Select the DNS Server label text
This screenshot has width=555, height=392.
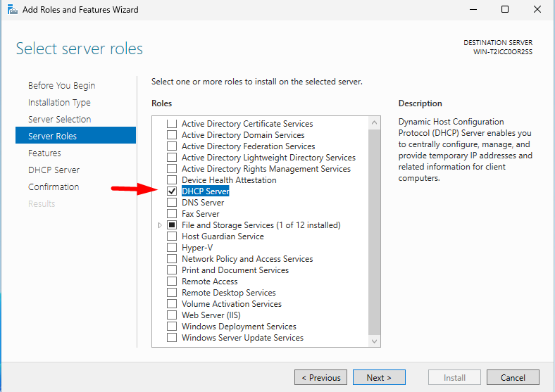[x=203, y=203]
